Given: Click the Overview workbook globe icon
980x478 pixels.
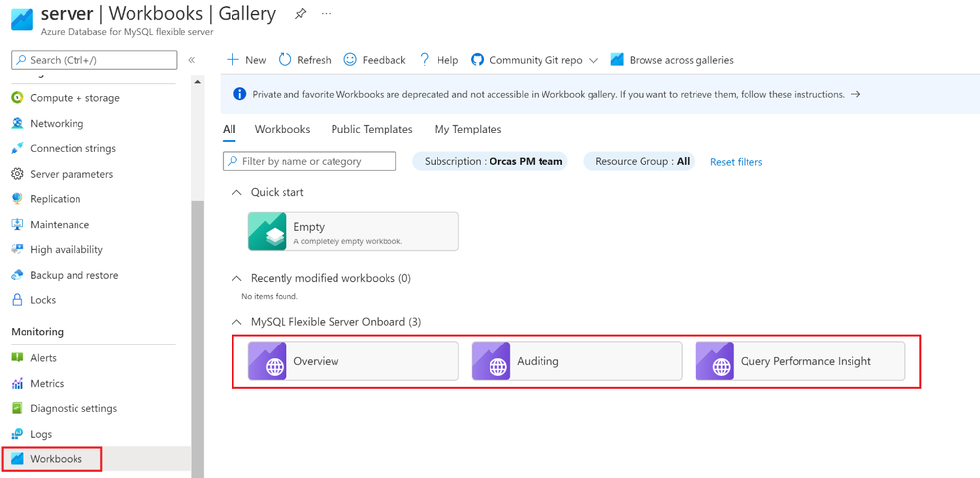Looking at the screenshot, I should coord(268,361).
